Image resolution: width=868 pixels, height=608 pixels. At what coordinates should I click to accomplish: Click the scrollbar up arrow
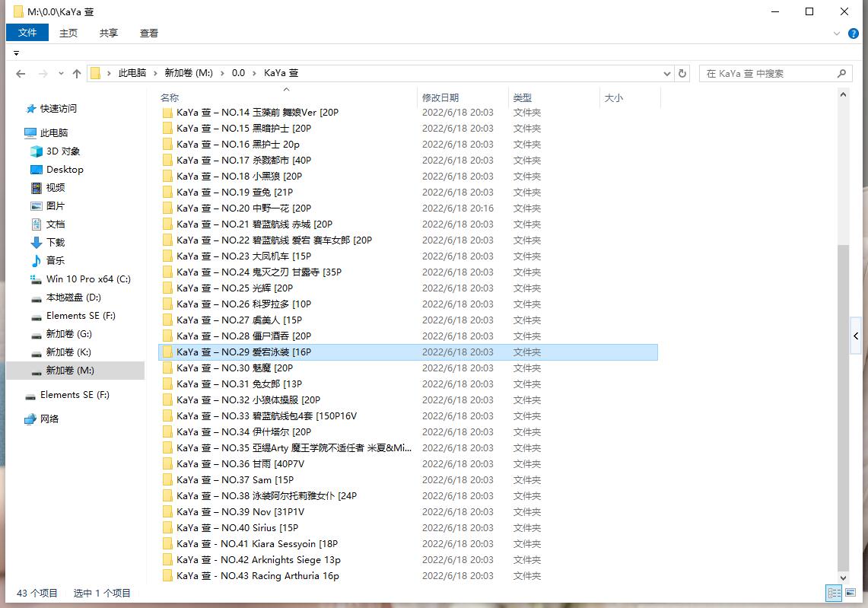pos(843,94)
